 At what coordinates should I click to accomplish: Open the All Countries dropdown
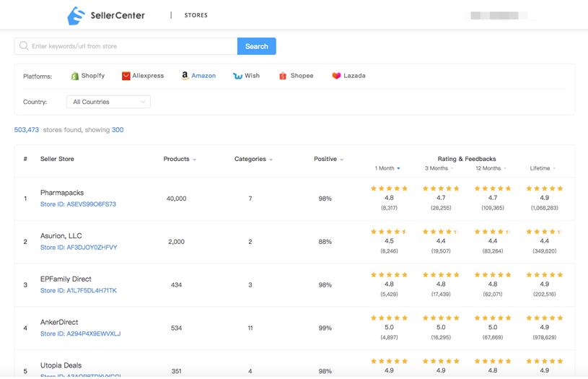coord(108,102)
